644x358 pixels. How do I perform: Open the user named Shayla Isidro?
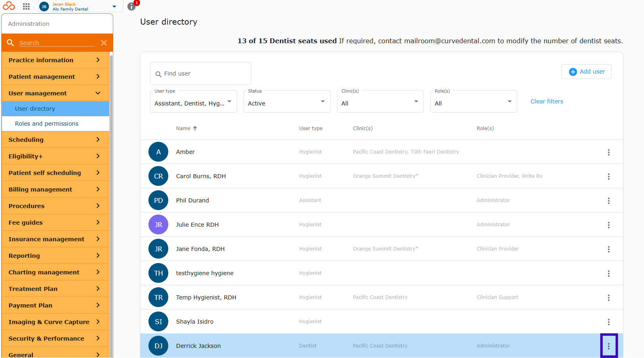point(195,322)
